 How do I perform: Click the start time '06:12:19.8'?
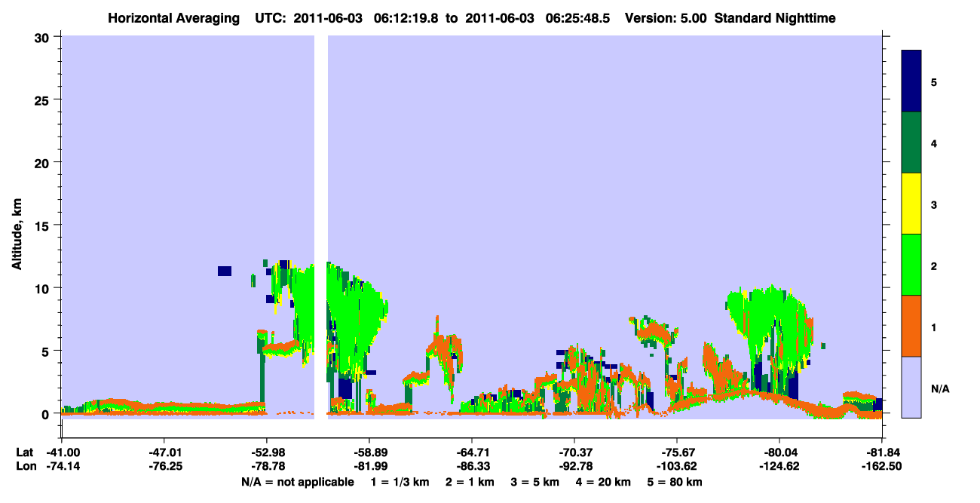click(406, 17)
